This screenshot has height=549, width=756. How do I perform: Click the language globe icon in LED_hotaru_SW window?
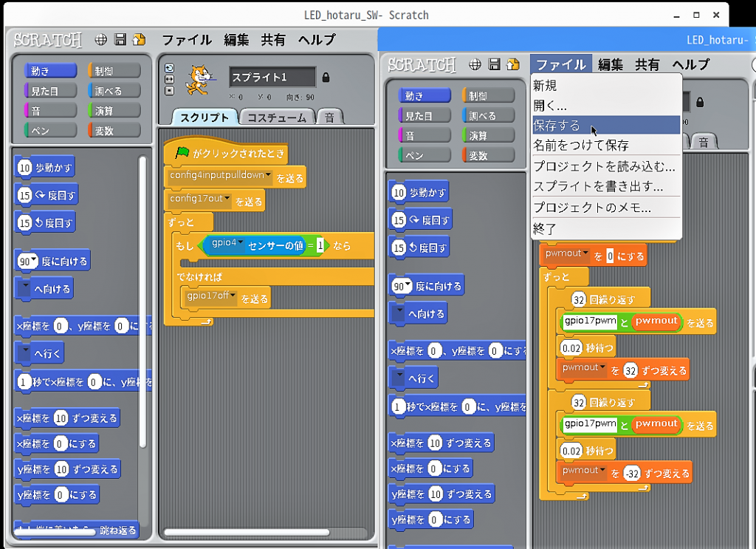point(100,40)
